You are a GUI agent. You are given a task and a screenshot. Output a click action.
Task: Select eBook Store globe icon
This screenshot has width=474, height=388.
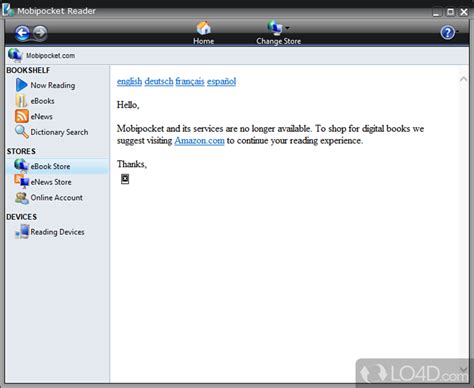click(x=21, y=165)
